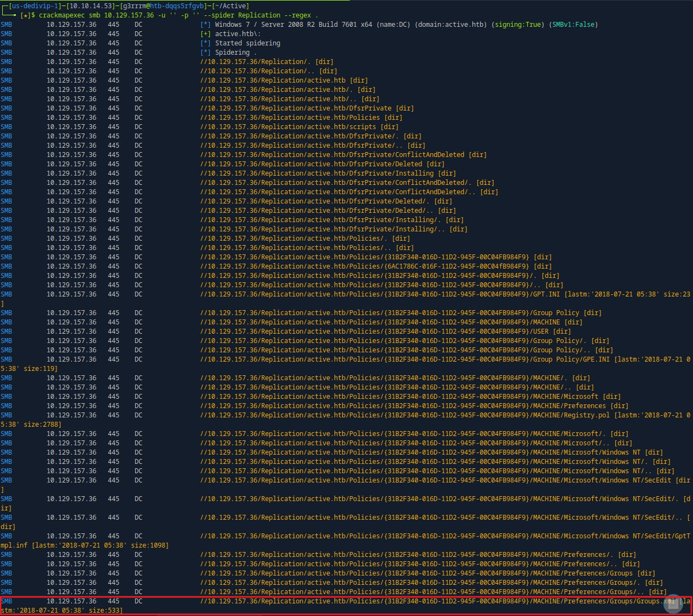Select the '/MACHINE [dir]' path line
Screen dimensions: 693x616
[x=391, y=322]
